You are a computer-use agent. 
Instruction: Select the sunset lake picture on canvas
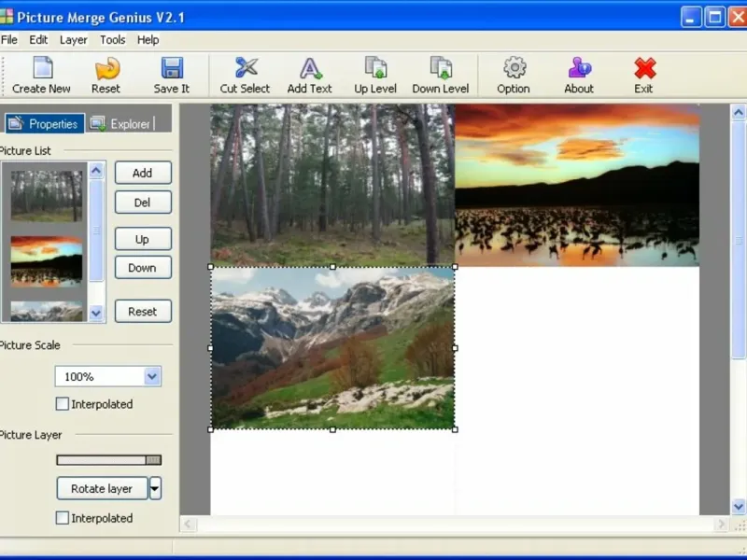tap(577, 185)
